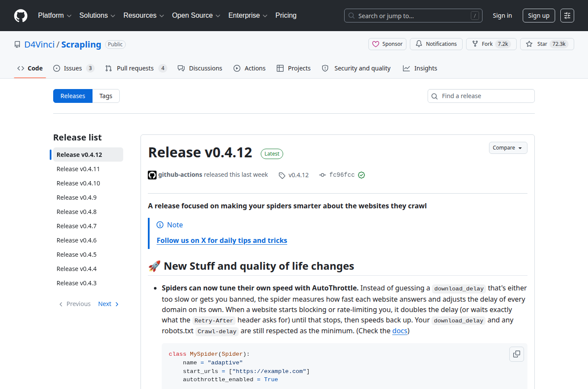Screen dimensions: 588x389
Task: Open the Pull requests tab
Action: [x=136, y=68]
